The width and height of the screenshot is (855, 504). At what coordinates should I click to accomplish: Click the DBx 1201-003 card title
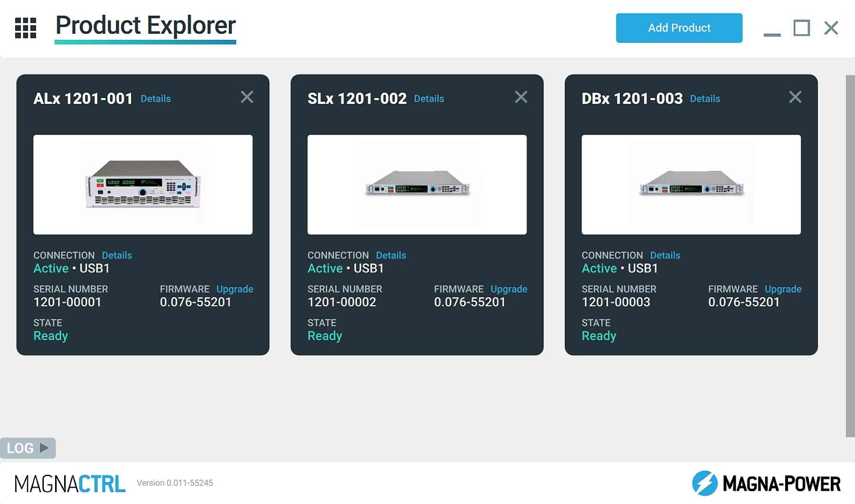coord(632,98)
